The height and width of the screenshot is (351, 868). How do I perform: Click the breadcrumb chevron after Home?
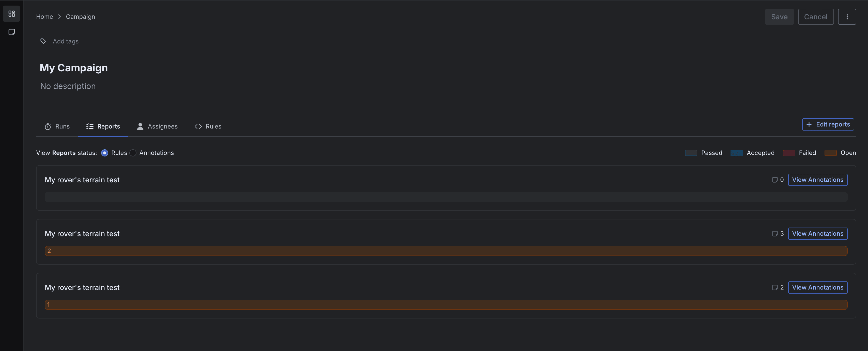pos(59,17)
